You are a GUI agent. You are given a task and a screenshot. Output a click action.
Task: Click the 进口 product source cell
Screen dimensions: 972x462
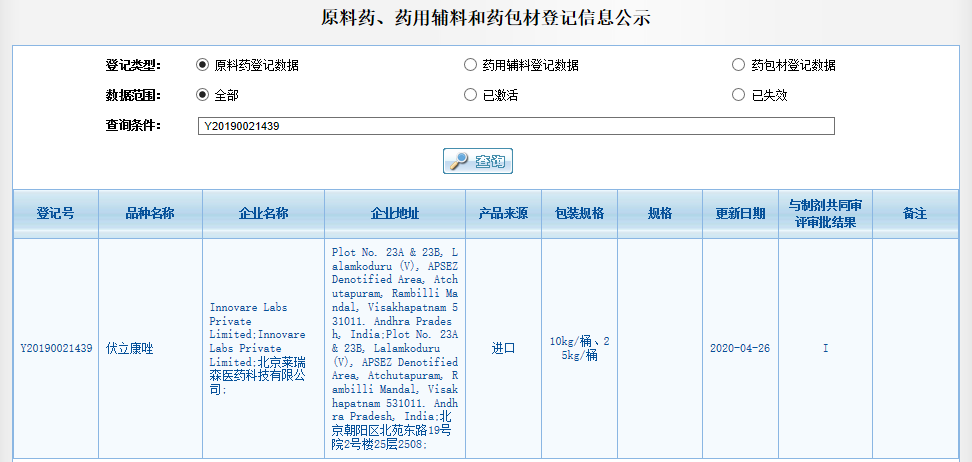pyautogui.click(x=503, y=349)
